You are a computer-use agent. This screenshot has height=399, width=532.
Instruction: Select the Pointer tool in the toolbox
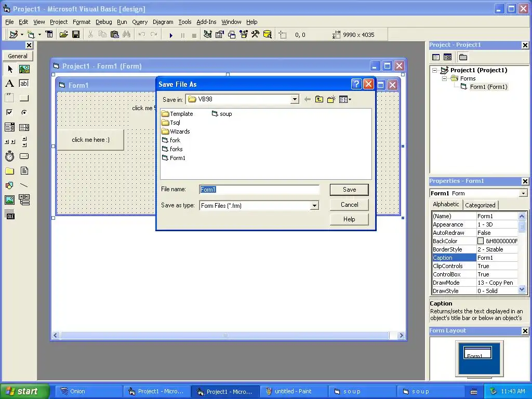pos(10,69)
